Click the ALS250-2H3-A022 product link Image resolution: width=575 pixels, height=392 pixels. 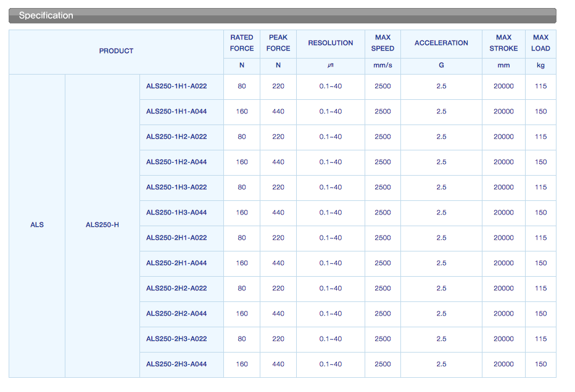(x=176, y=339)
